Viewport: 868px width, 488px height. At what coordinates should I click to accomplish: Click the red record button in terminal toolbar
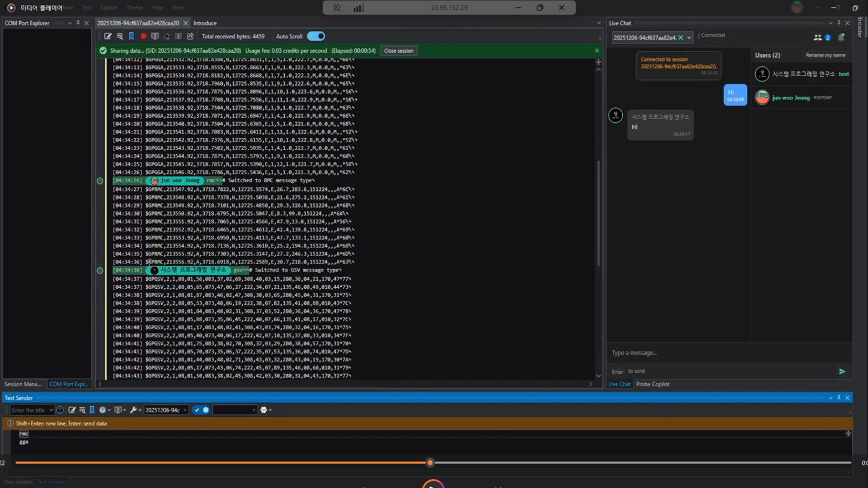(x=143, y=36)
